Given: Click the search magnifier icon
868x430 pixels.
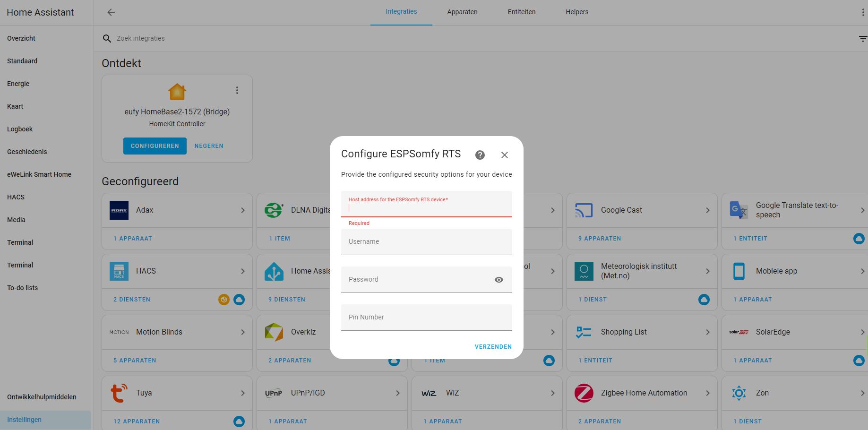Looking at the screenshot, I should pos(107,38).
